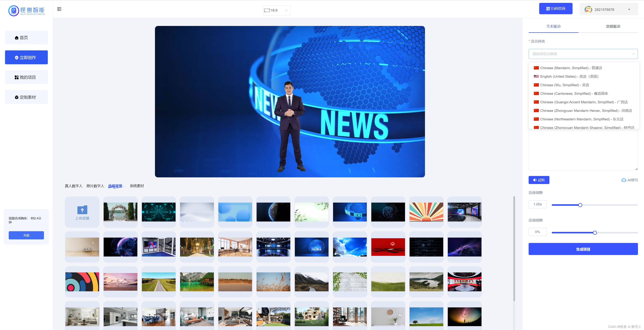The width and height of the screenshot is (644, 330).
Task: Open the 16:9 aspect ratio dropdown
Action: [277, 10]
